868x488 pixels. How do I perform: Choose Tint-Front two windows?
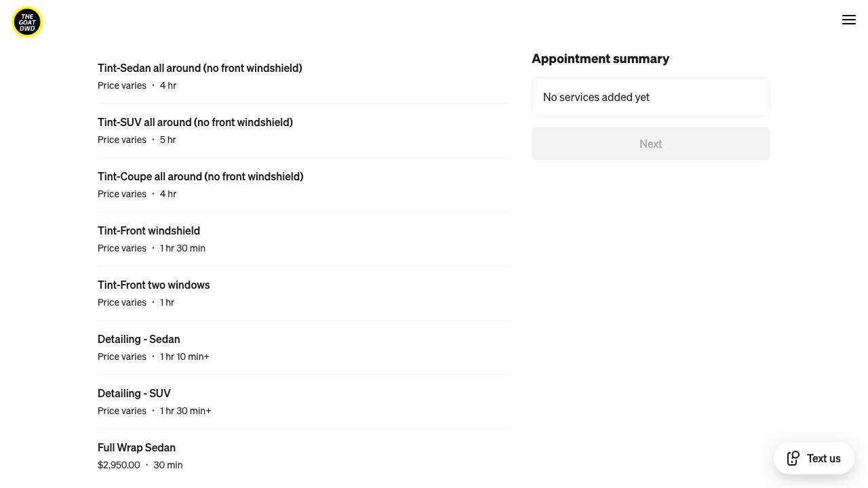pos(153,285)
